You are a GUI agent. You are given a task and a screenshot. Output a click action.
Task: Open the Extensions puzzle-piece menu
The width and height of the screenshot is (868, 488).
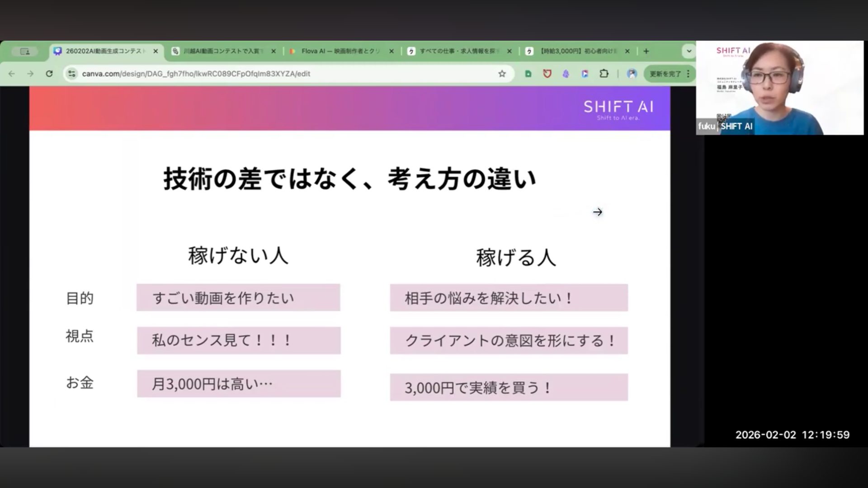(604, 74)
